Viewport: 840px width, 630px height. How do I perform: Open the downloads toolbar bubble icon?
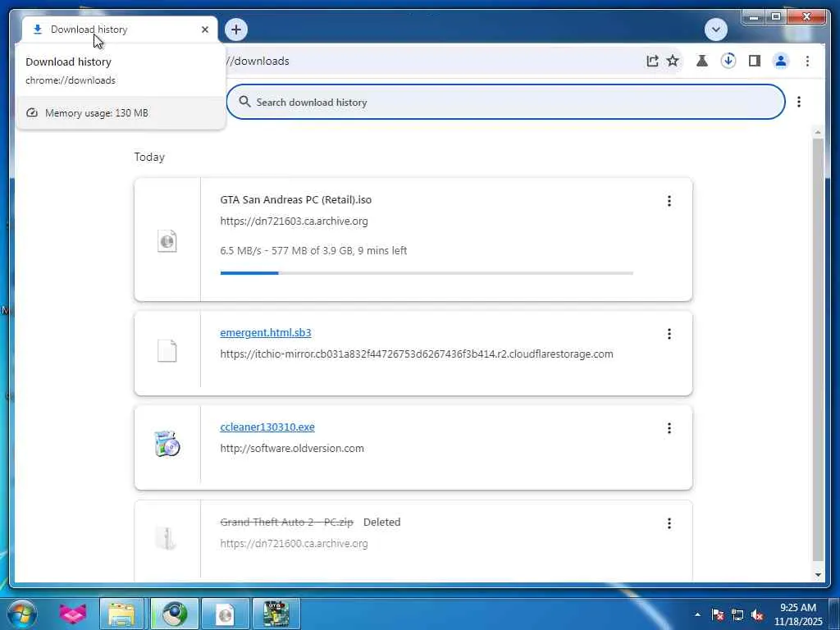tap(728, 61)
